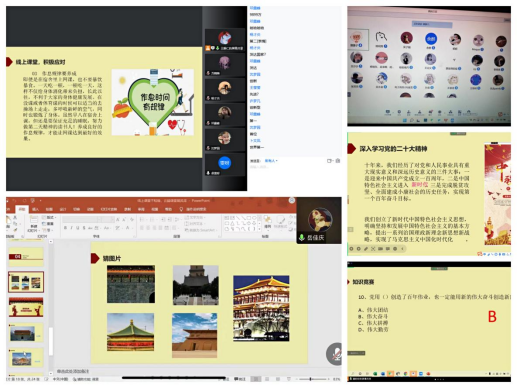Click the green mic icon beside 岳佳庆
The image size is (518, 388).
pos(302,237)
